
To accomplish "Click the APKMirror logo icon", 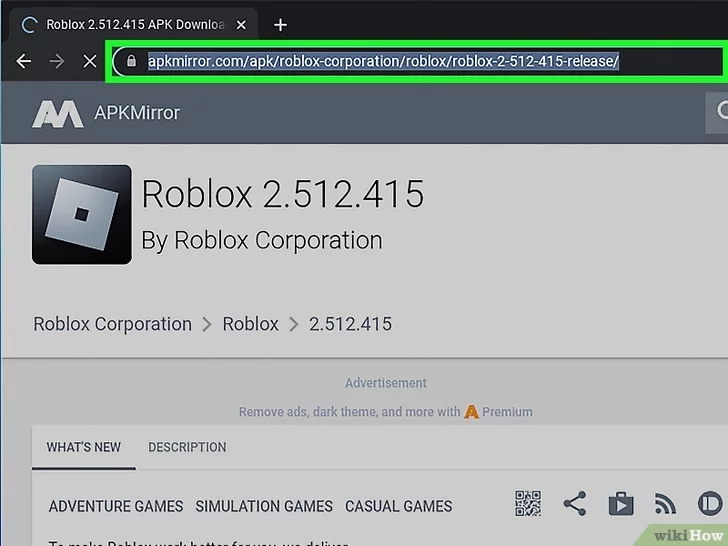I will tap(58, 113).
